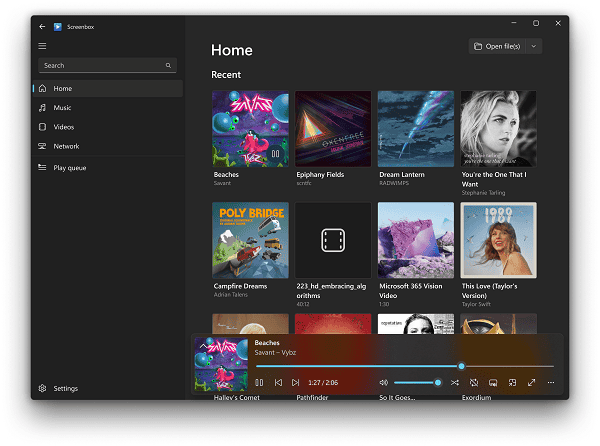The height and width of the screenshot is (446, 600).
Task: Pause playback on the Beaches album cover
Action: coord(275,154)
